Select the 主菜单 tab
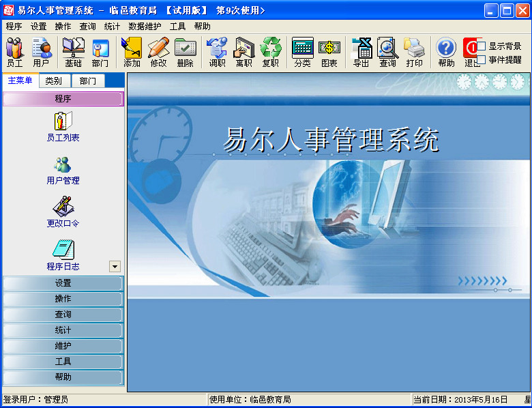532x408 pixels. pos(20,81)
